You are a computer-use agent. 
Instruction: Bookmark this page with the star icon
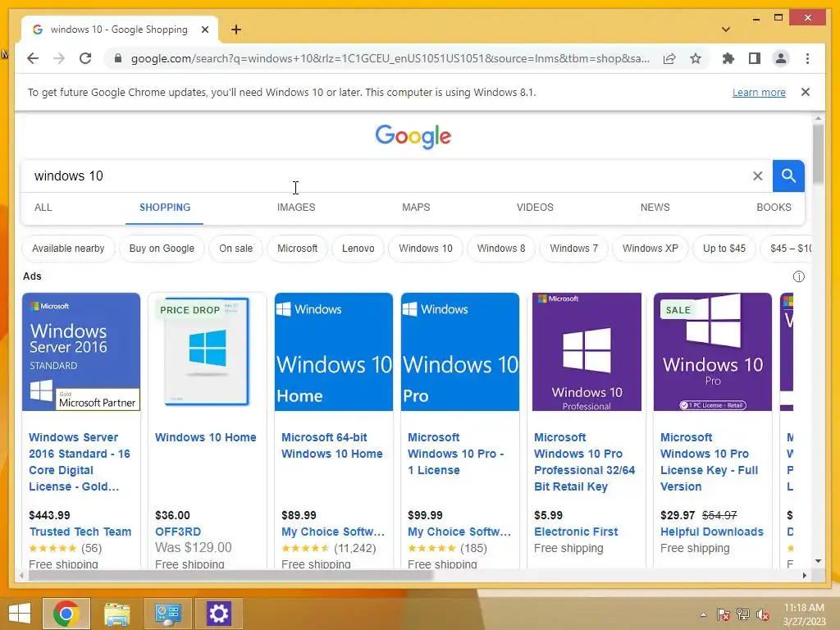click(696, 58)
